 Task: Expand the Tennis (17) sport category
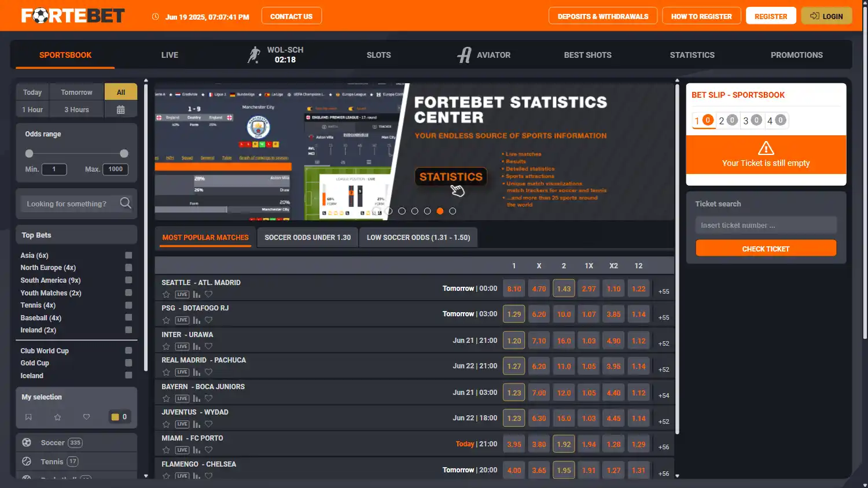[x=76, y=461]
